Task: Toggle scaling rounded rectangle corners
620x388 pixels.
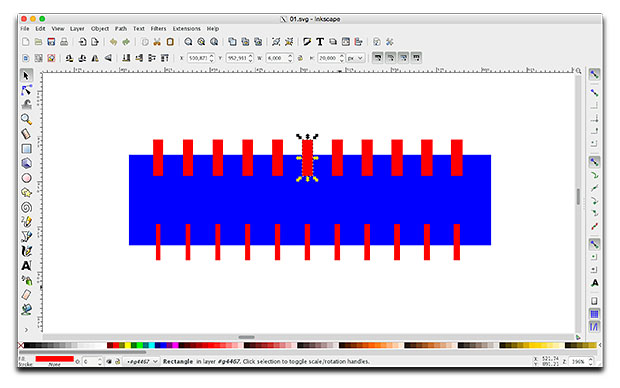Action: 391,58
